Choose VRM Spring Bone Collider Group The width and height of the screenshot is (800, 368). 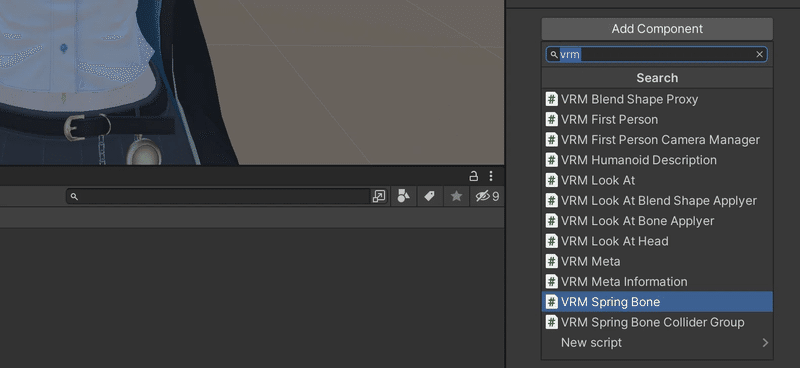[657, 322]
